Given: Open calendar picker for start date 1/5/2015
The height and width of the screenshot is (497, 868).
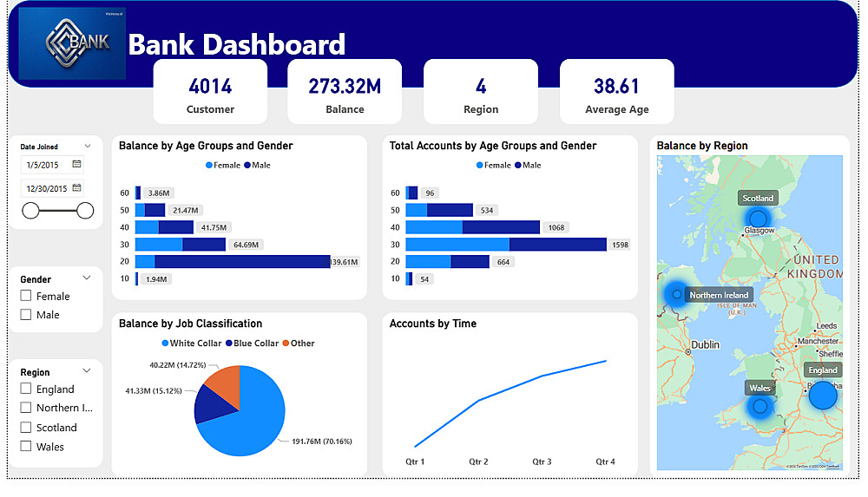Looking at the screenshot, I should [x=76, y=164].
